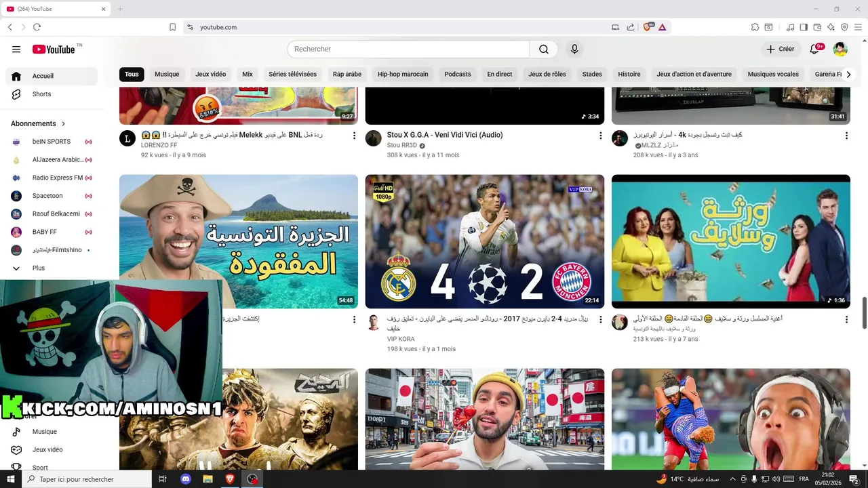Open Windows Task View
Image resolution: width=868 pixels, height=488 pixels.
click(x=163, y=479)
